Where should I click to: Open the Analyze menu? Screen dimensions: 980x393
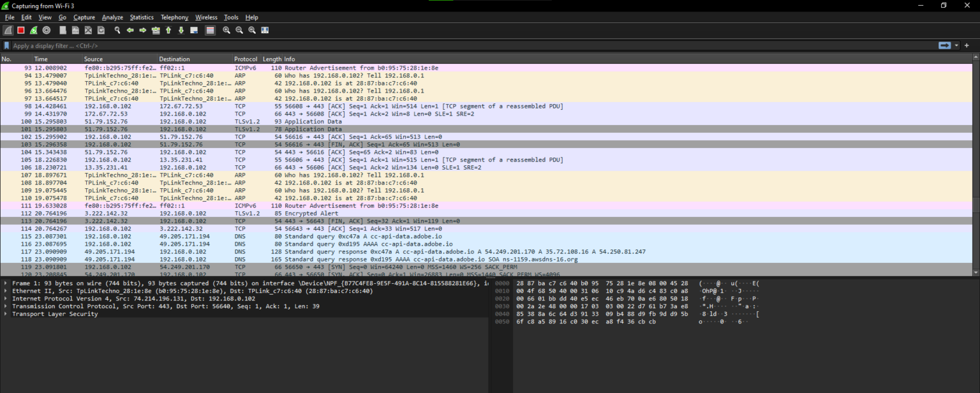(112, 17)
